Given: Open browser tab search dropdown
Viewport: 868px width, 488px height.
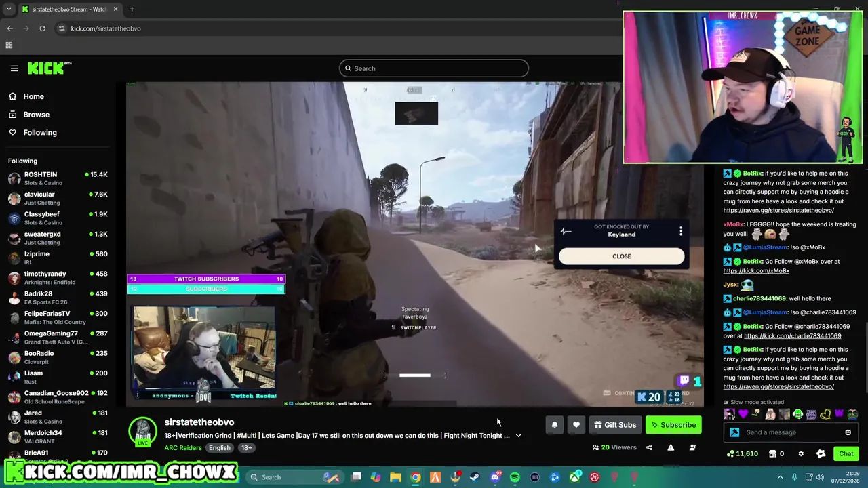Looking at the screenshot, I should (x=8, y=9).
